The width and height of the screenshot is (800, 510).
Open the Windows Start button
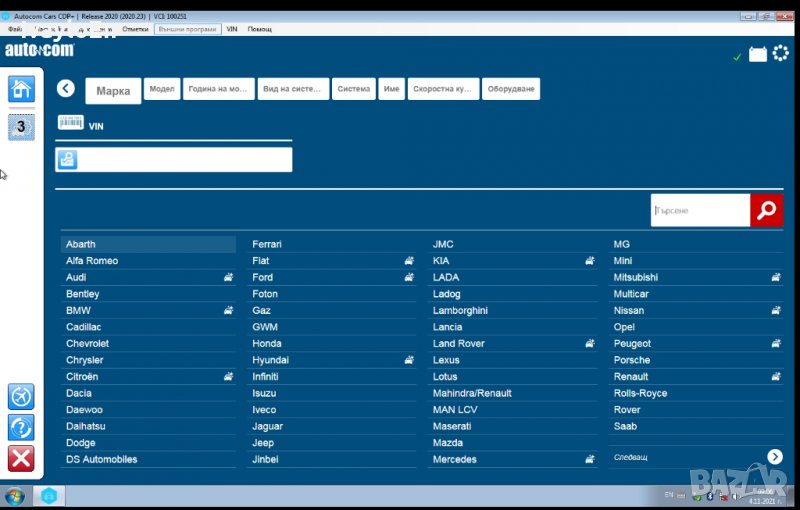tap(15, 497)
